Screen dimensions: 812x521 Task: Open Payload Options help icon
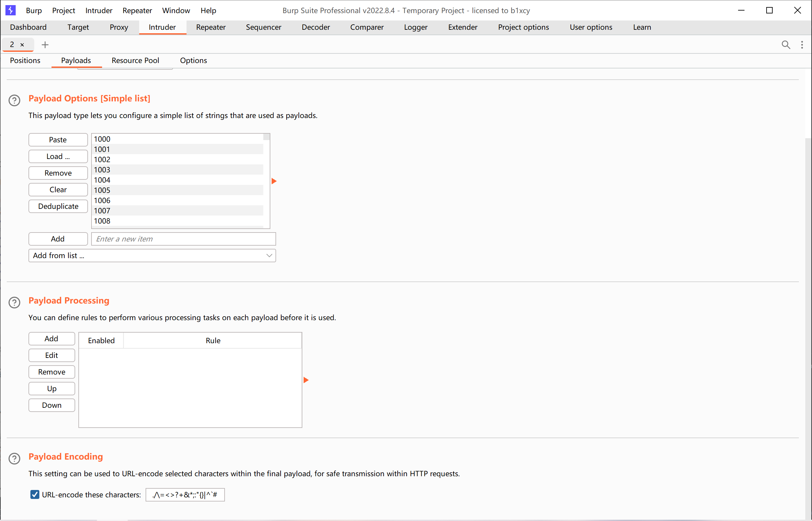point(14,100)
